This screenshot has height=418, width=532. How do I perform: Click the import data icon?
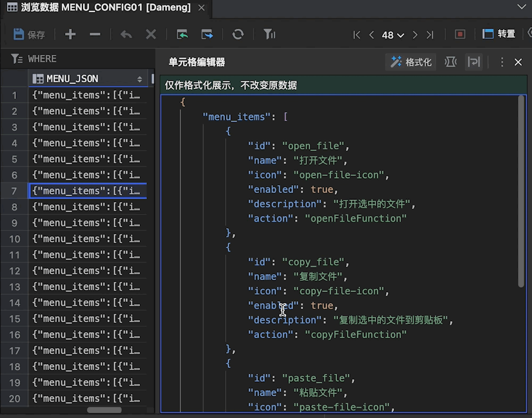182,35
